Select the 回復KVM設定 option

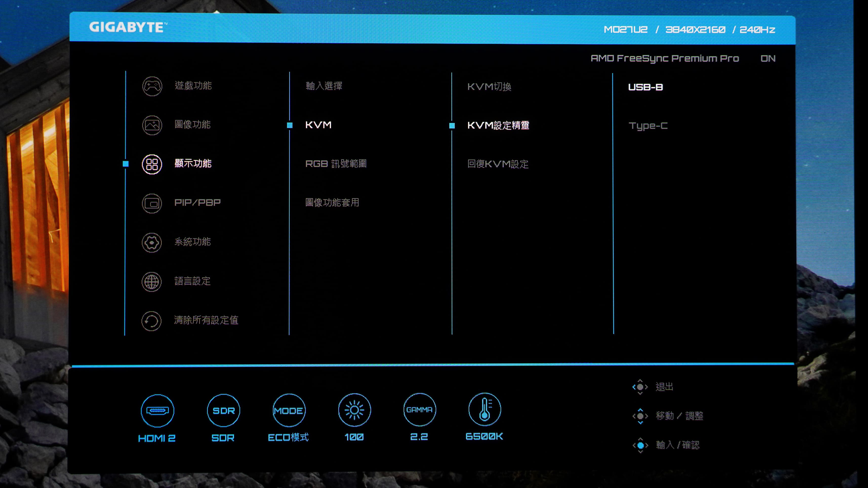click(x=498, y=164)
